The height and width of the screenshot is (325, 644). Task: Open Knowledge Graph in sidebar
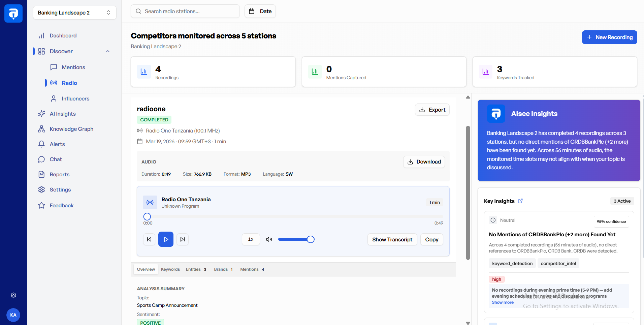[x=71, y=129]
